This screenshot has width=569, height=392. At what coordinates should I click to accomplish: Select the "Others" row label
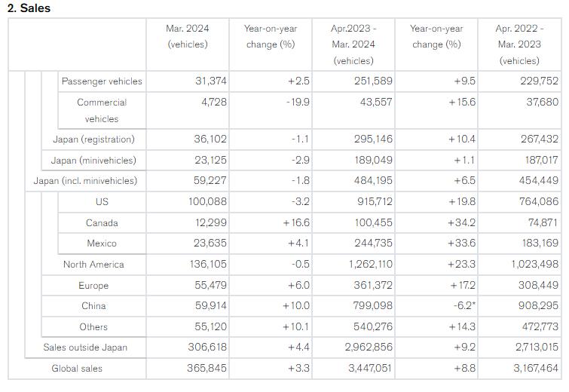93,327
